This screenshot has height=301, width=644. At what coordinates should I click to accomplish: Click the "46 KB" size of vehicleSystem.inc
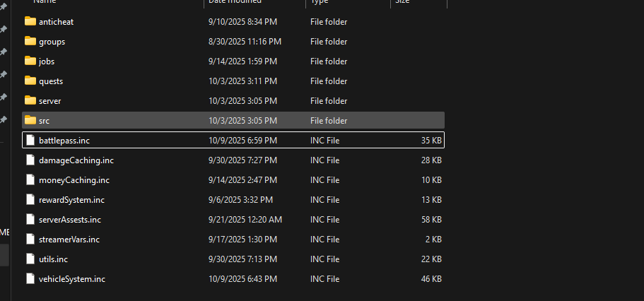431,279
